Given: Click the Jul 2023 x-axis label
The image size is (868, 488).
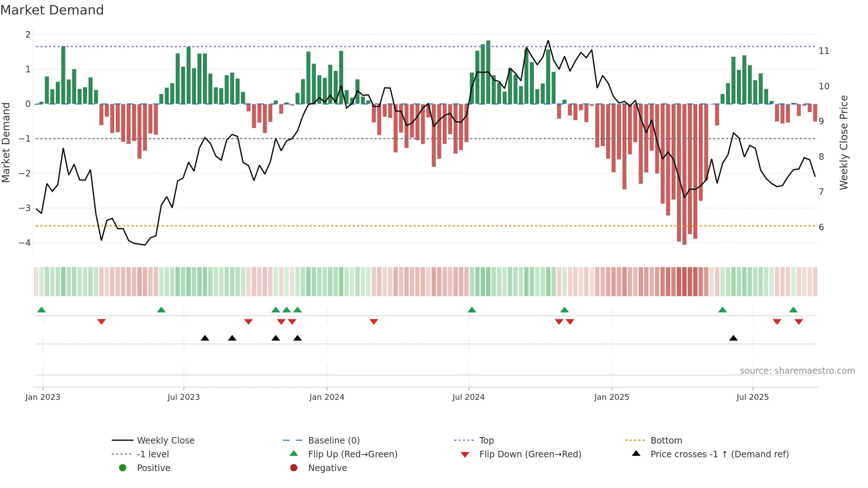Looking at the screenshot, I should point(184,397).
